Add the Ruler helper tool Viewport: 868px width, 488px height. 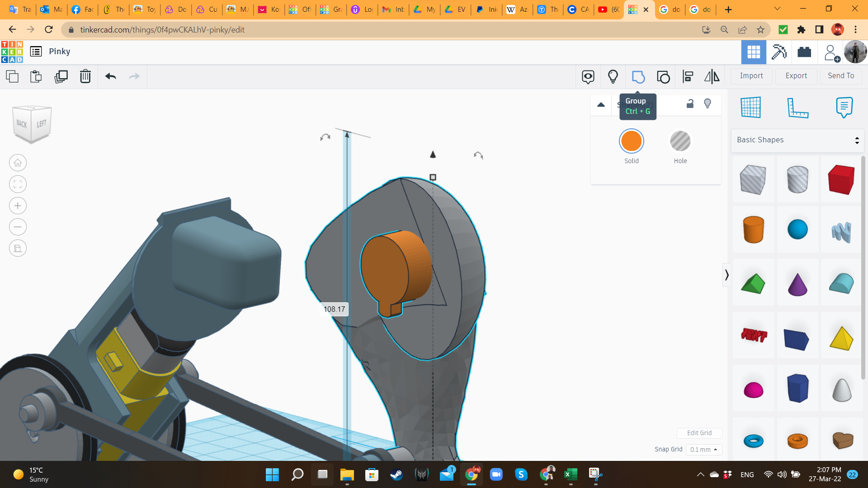[x=797, y=108]
